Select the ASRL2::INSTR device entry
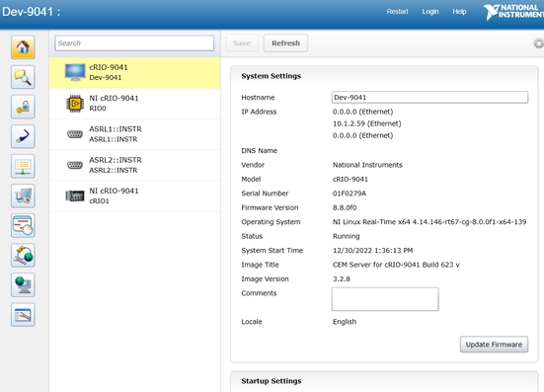 134,165
